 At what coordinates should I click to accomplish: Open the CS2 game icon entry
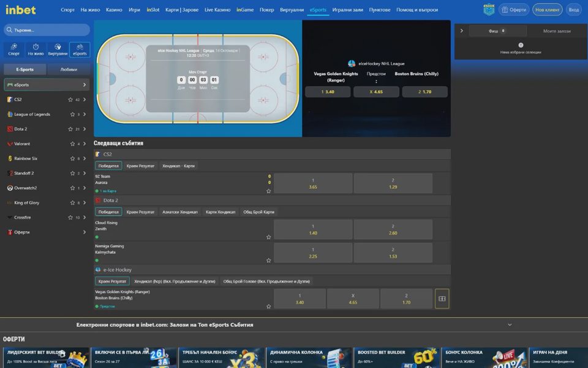[10, 99]
